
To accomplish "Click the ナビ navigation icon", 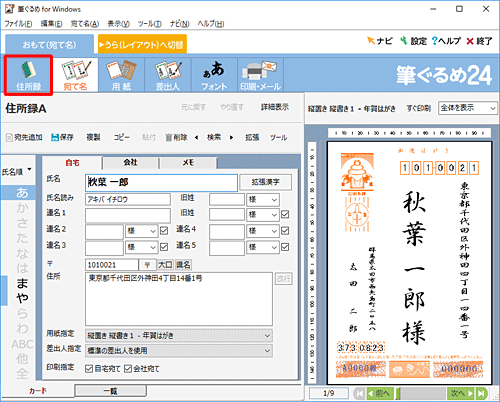I will 379,41.
